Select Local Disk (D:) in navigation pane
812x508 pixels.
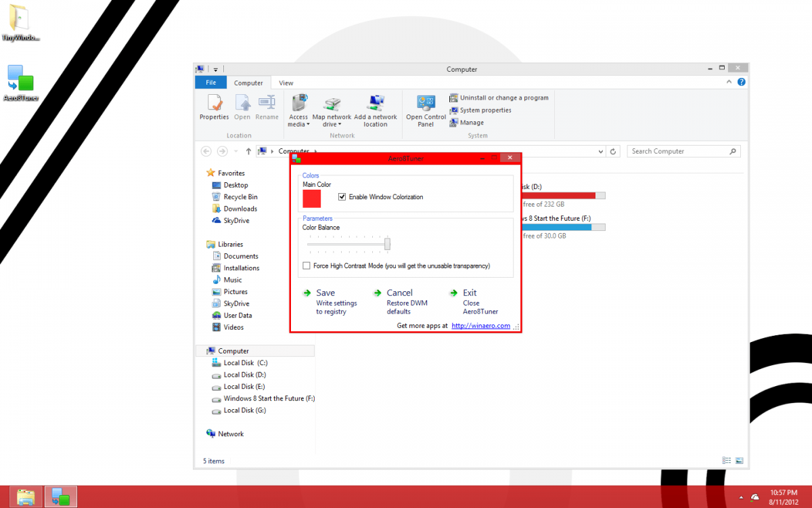(x=239, y=375)
